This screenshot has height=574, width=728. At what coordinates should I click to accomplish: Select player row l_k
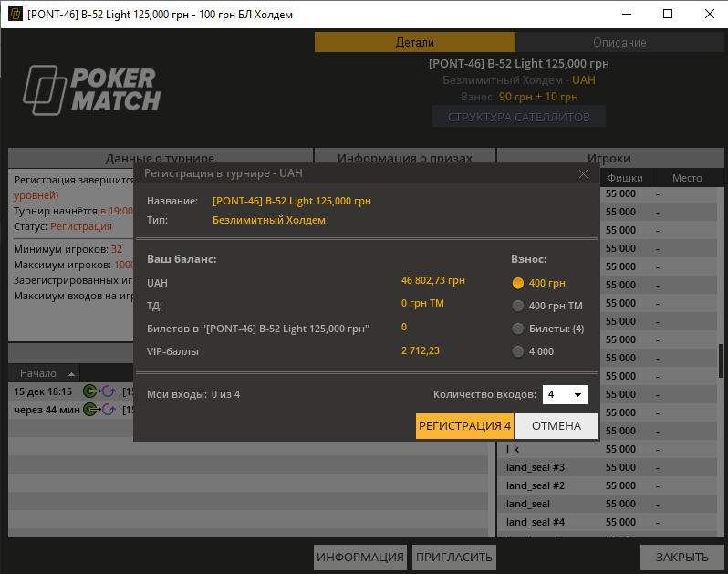pyautogui.click(x=608, y=449)
